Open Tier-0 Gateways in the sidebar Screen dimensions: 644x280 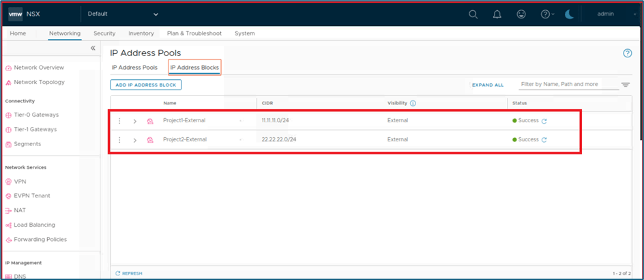(x=35, y=115)
